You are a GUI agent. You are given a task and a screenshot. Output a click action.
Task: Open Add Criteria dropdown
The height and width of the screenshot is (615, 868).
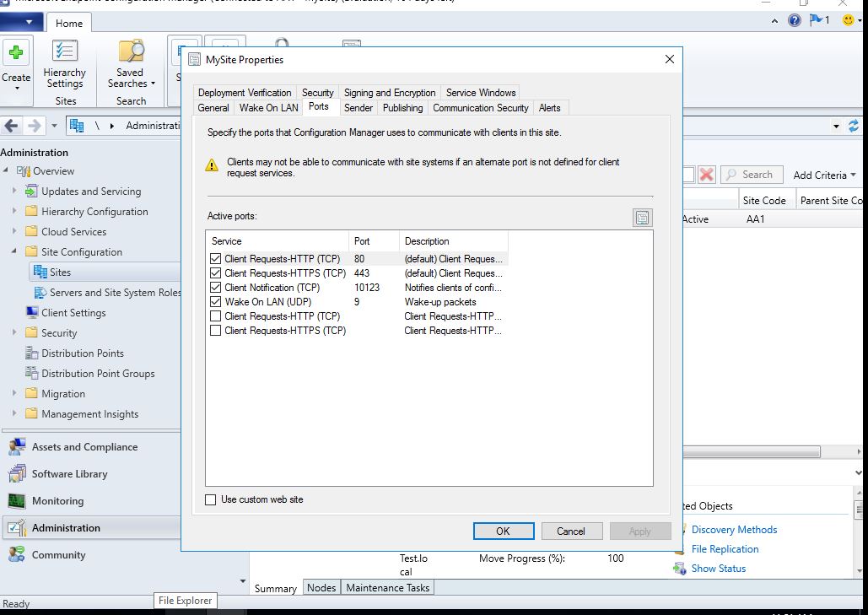tap(824, 175)
